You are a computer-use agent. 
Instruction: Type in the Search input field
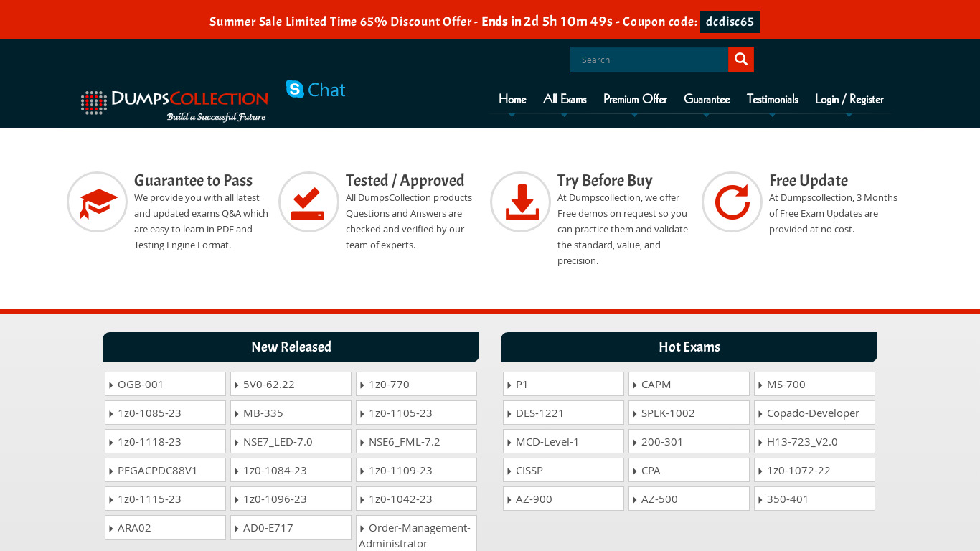coord(649,60)
